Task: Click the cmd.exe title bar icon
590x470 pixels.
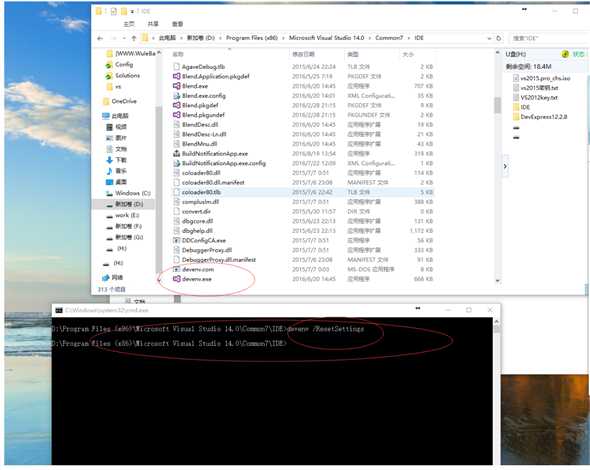Action: (59, 310)
